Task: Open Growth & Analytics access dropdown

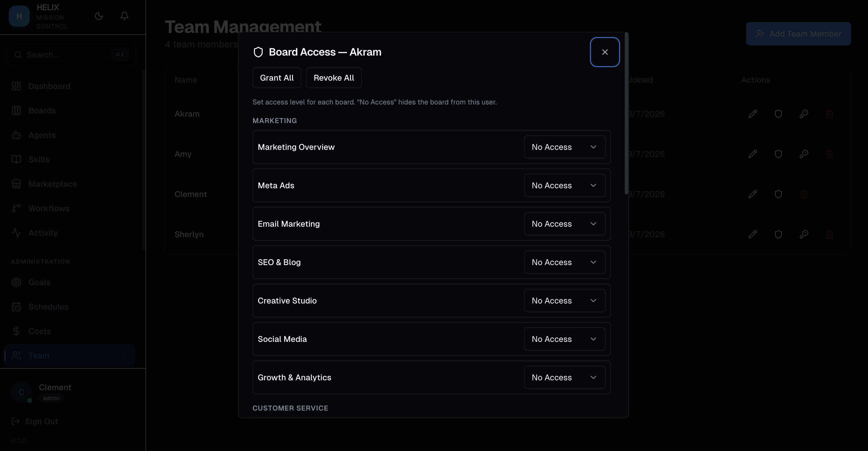Action: tap(565, 377)
